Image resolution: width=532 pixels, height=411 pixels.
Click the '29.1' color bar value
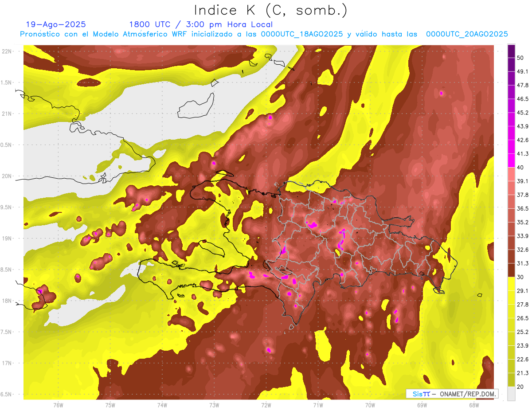pyautogui.click(x=523, y=291)
